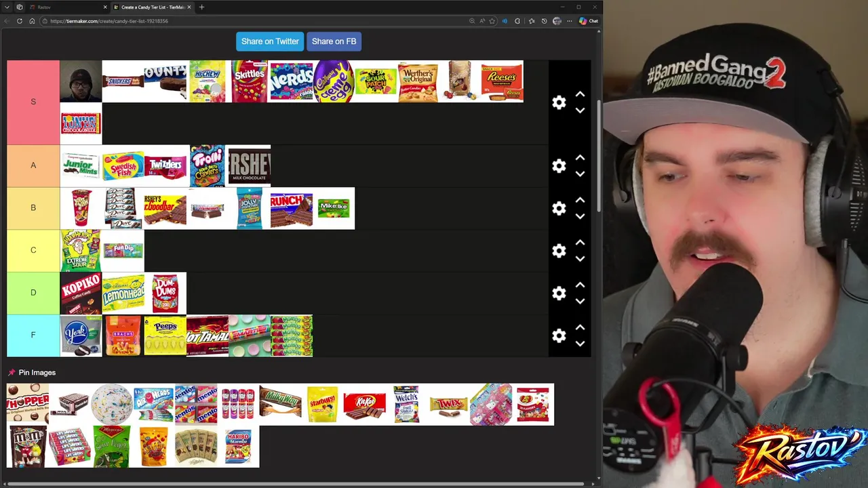Image resolution: width=868 pixels, height=488 pixels.
Task: Open settings gear for S tier row
Action: point(559,102)
